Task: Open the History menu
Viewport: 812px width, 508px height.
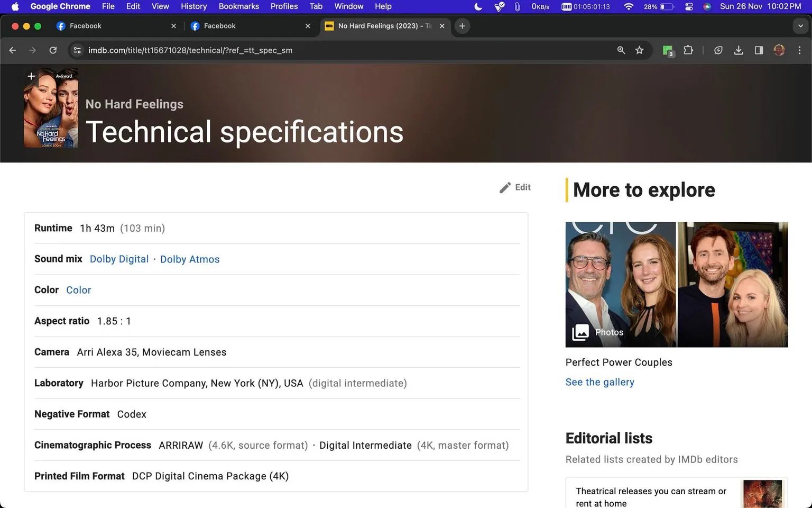Action: (x=193, y=6)
